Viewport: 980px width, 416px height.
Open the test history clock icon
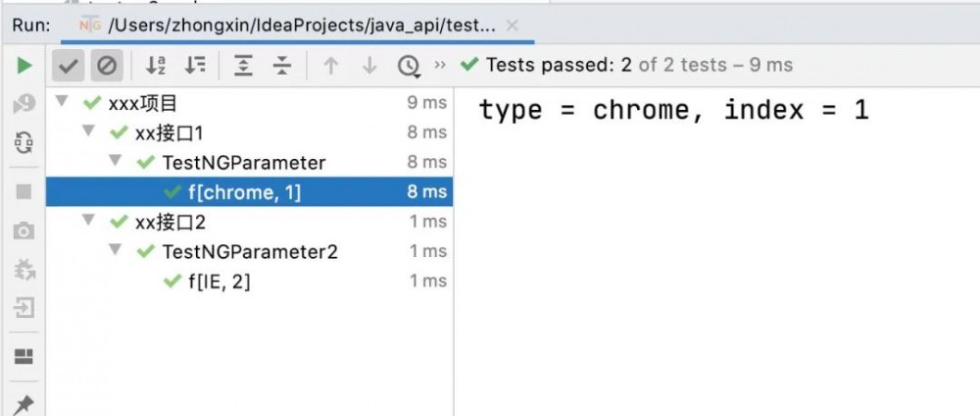coord(408,66)
